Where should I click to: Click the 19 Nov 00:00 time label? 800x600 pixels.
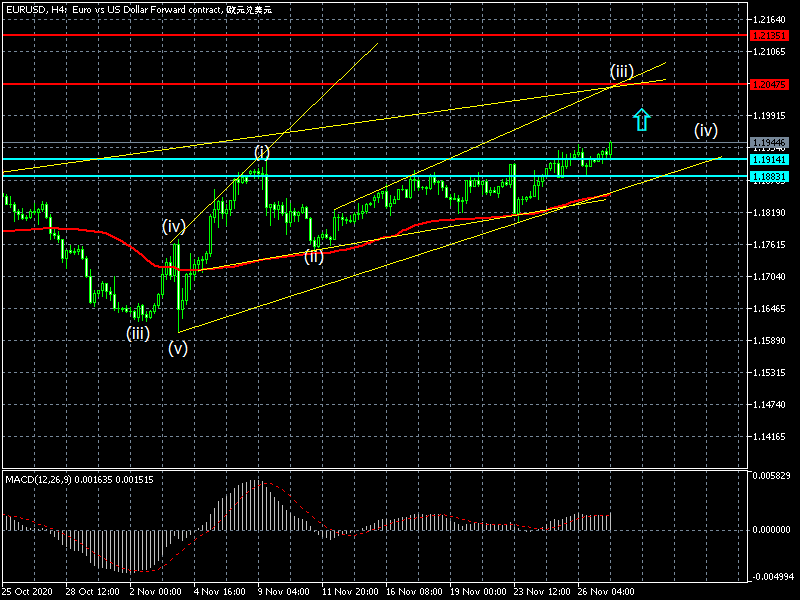(478, 591)
